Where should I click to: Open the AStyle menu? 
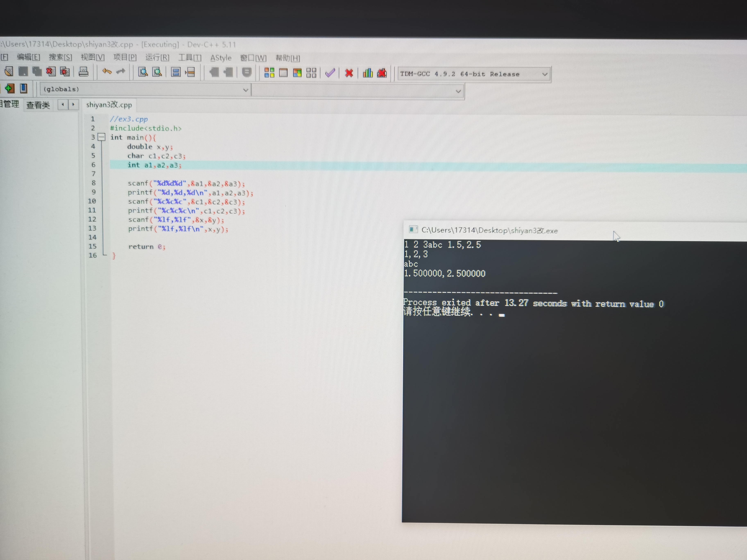click(221, 58)
